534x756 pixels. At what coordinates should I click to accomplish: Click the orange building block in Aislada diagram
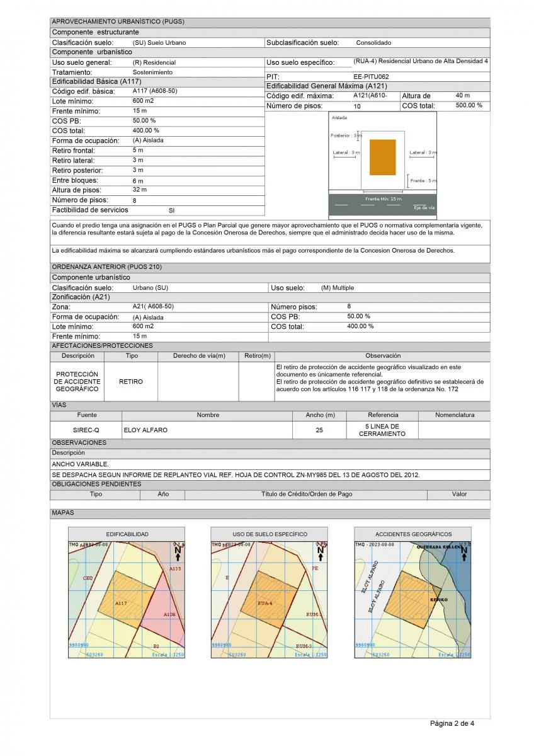click(382, 157)
